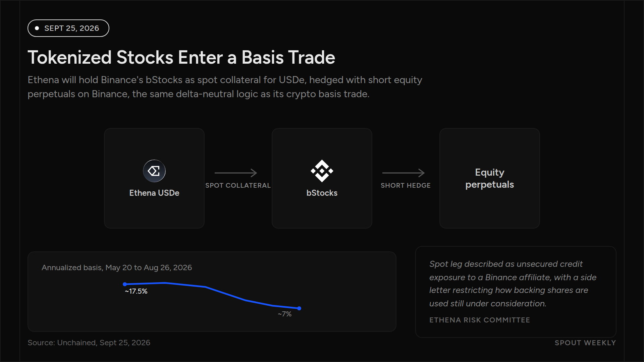The image size is (644, 362).
Task: Click the ETHENA RISK COMMITTEE attribution
Action: 480,320
